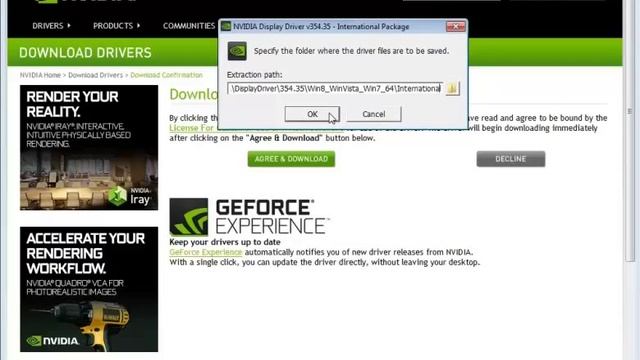This screenshot has height=360, width=640.
Task: Open the Accelerate Your Rendering Workflow banner
Action: 89,289
